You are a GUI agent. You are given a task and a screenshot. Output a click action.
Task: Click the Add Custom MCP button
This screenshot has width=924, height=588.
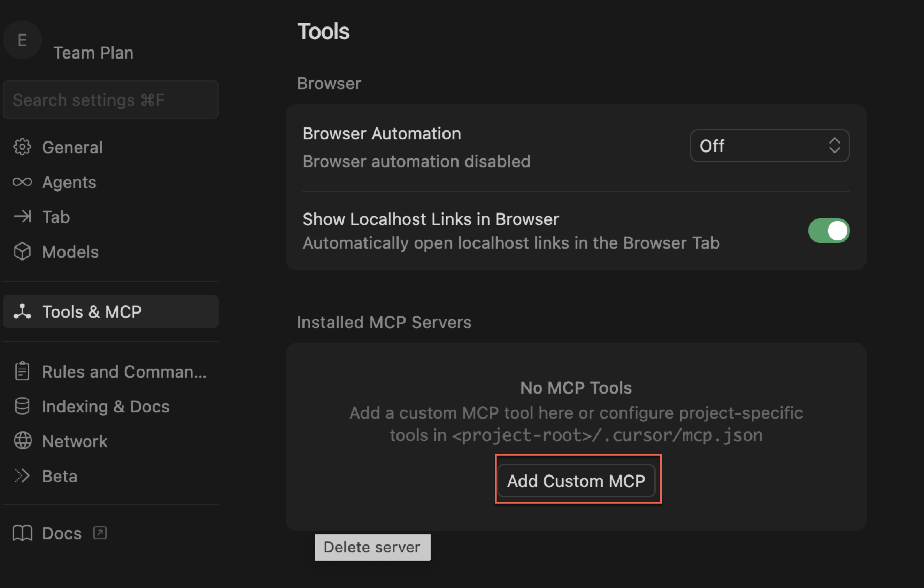click(576, 481)
